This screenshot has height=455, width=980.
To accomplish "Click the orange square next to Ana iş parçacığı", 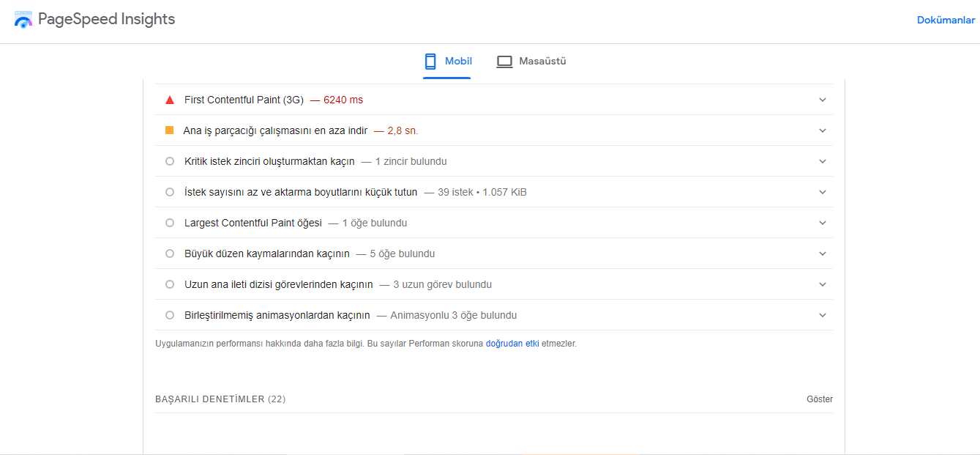I will coord(169,130).
